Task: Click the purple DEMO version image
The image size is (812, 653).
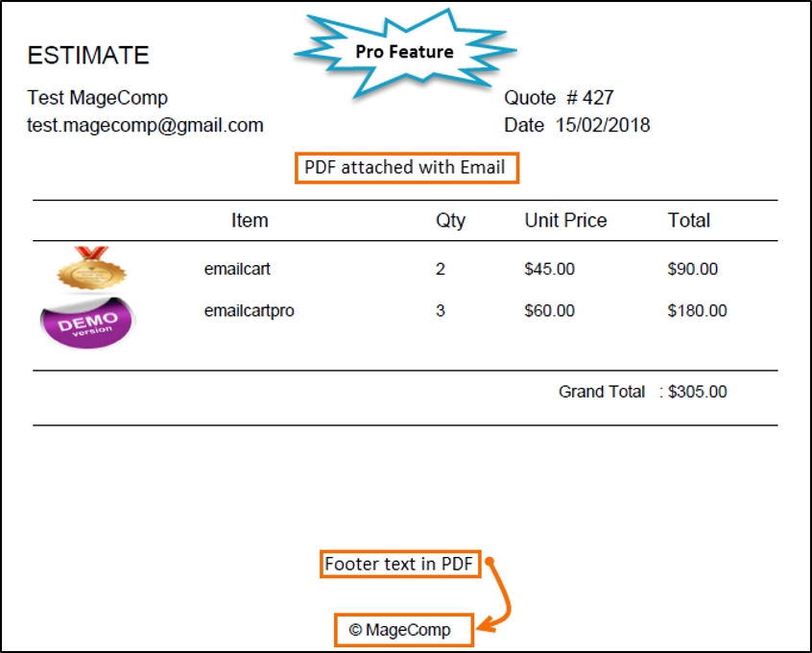Action: pos(87,320)
